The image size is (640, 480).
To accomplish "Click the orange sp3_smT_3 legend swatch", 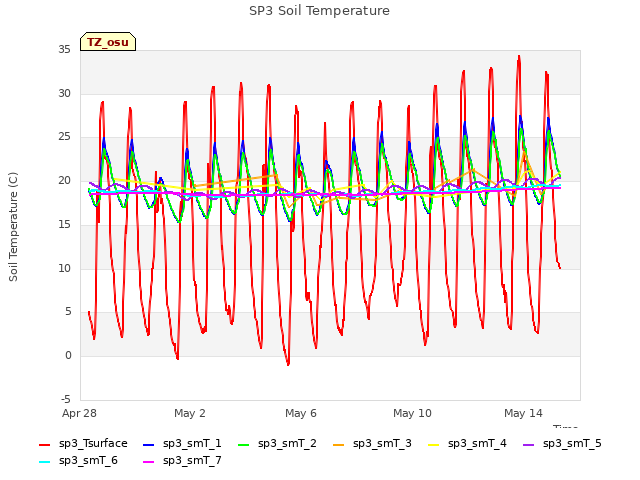I will pyautogui.click(x=339, y=444).
